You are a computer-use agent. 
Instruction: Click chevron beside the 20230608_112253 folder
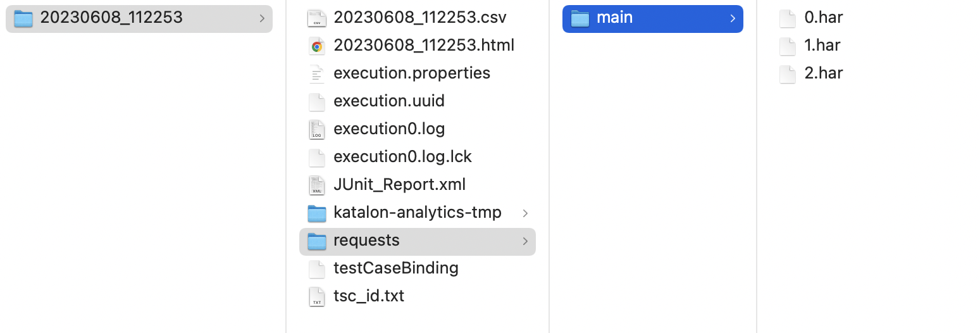pyautogui.click(x=262, y=18)
